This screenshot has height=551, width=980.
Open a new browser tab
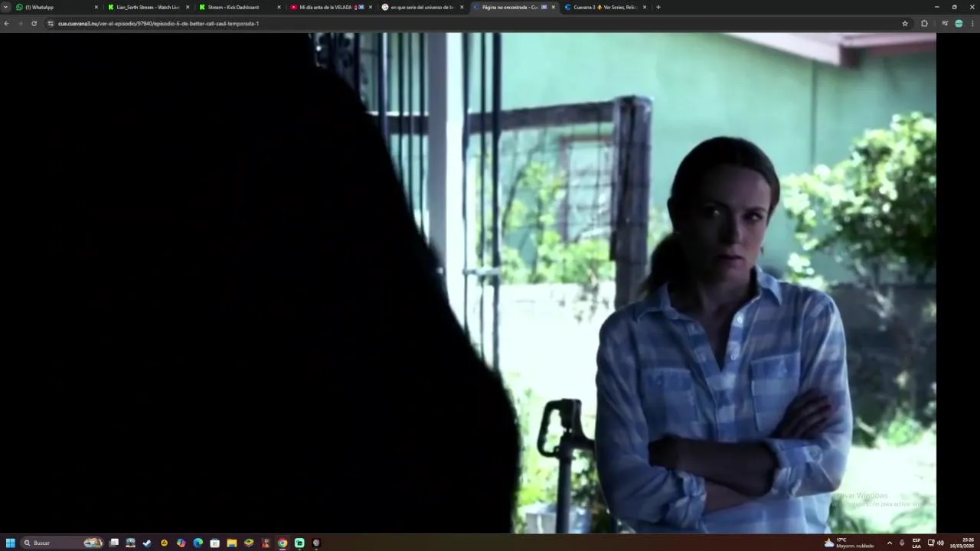tap(658, 7)
